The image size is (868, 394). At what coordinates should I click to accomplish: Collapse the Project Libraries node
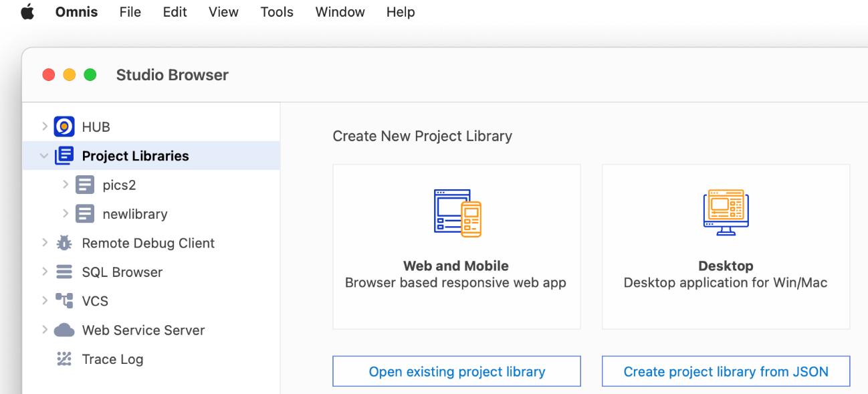pos(44,156)
